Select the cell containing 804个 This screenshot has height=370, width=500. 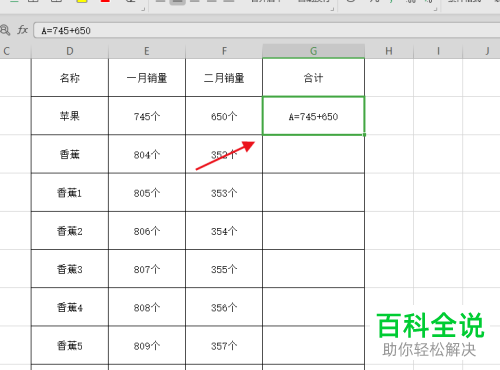147,154
